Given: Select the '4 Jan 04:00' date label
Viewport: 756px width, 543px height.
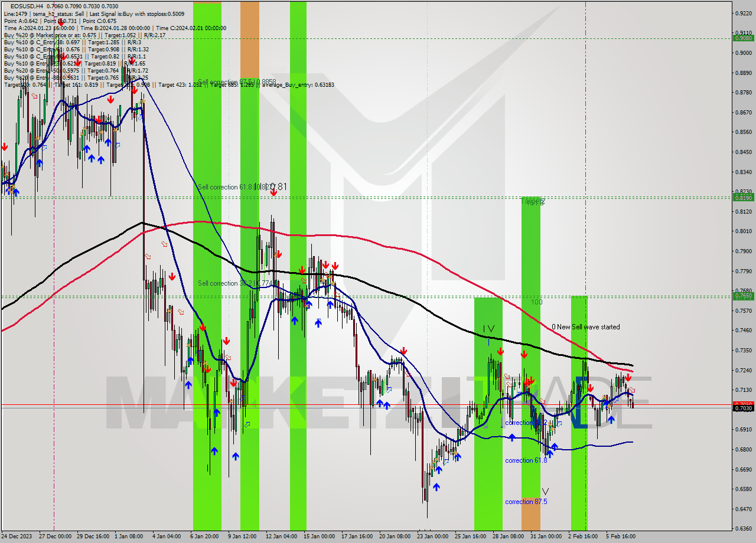Looking at the screenshot, I should click(167, 537).
